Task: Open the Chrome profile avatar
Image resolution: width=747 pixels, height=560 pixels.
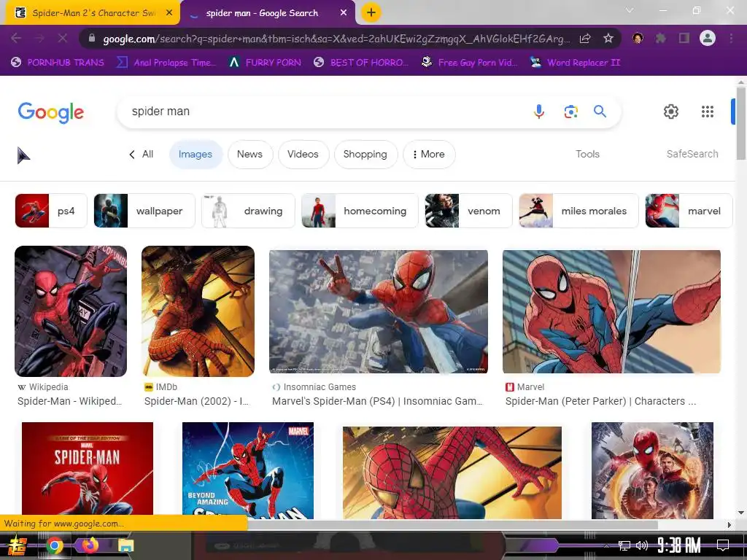Action: click(x=708, y=38)
